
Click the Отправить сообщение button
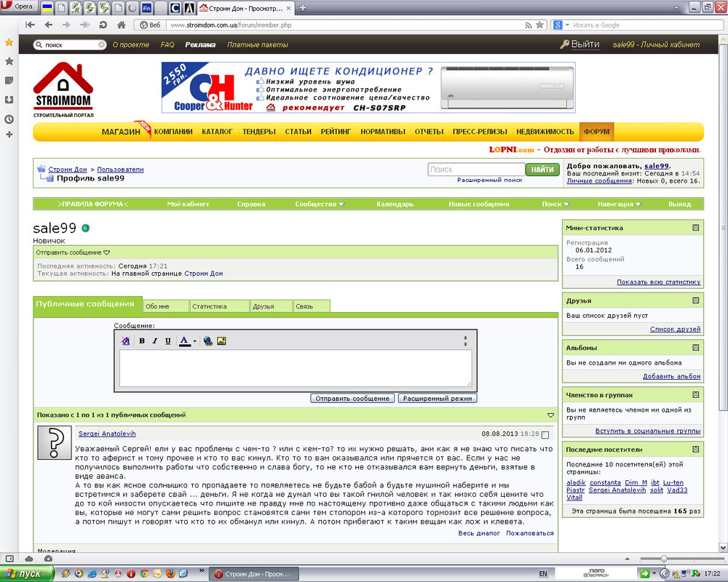[352, 398]
